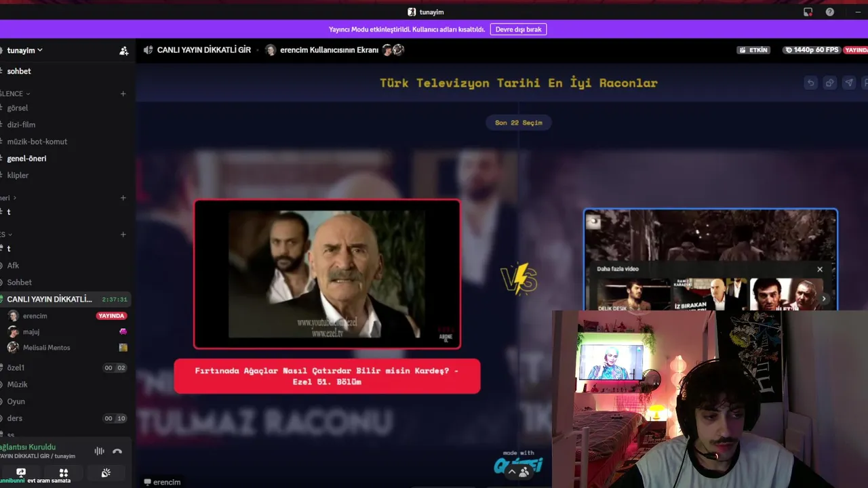The width and height of the screenshot is (868, 488).
Task: Open the inbox icon in title bar
Action: coord(808,12)
